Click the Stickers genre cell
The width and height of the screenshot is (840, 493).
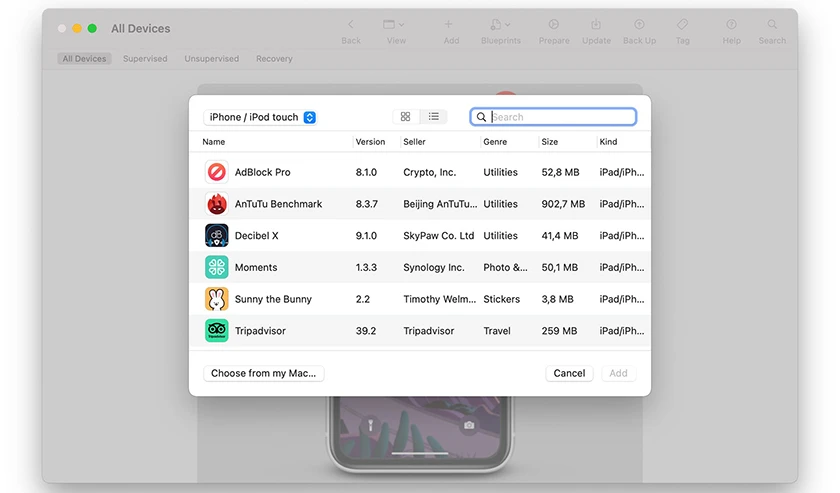501,299
